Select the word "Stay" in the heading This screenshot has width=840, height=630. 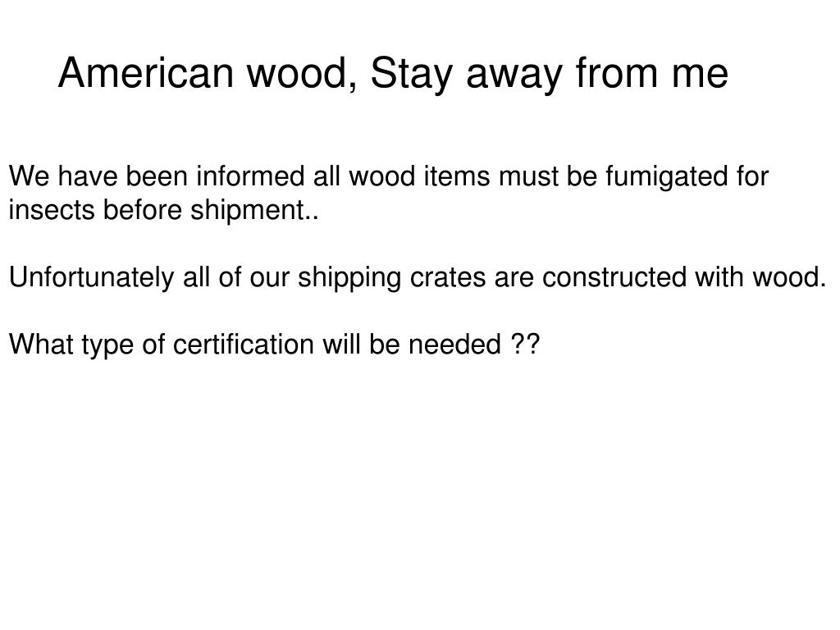[x=412, y=75]
